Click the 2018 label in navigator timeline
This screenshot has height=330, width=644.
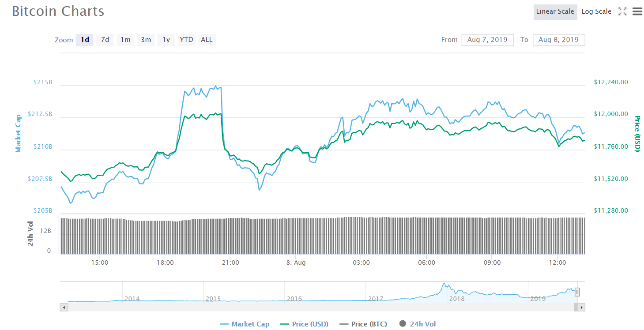[457, 299]
